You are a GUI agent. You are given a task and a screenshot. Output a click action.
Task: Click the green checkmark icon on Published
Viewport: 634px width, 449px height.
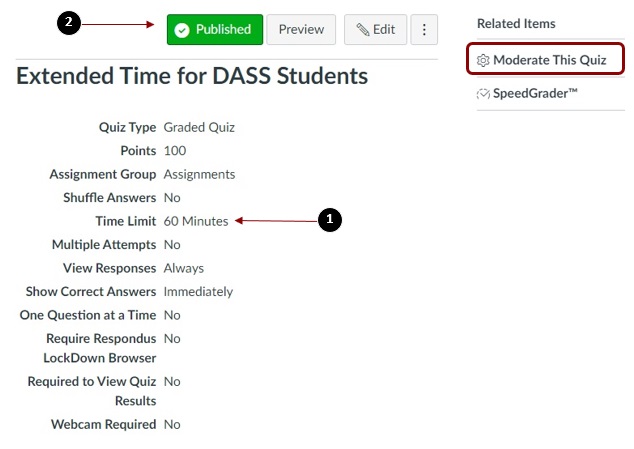pos(182,30)
